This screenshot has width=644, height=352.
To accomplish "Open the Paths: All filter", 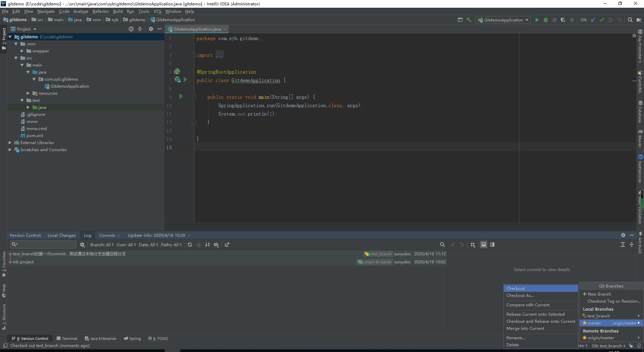I will coord(171,245).
